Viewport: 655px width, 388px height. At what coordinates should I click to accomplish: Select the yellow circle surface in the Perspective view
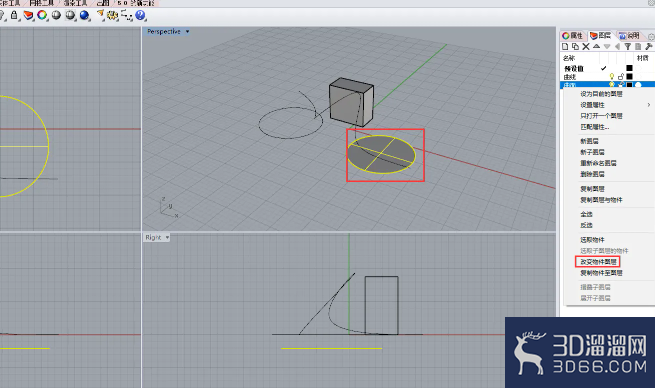(381, 155)
